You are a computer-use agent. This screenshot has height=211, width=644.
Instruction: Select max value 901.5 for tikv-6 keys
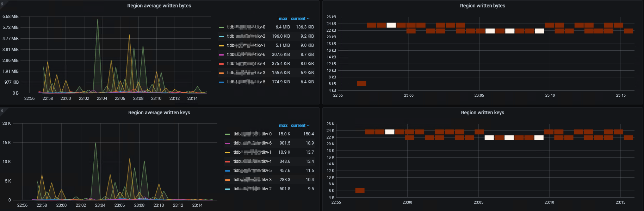click(x=285, y=143)
